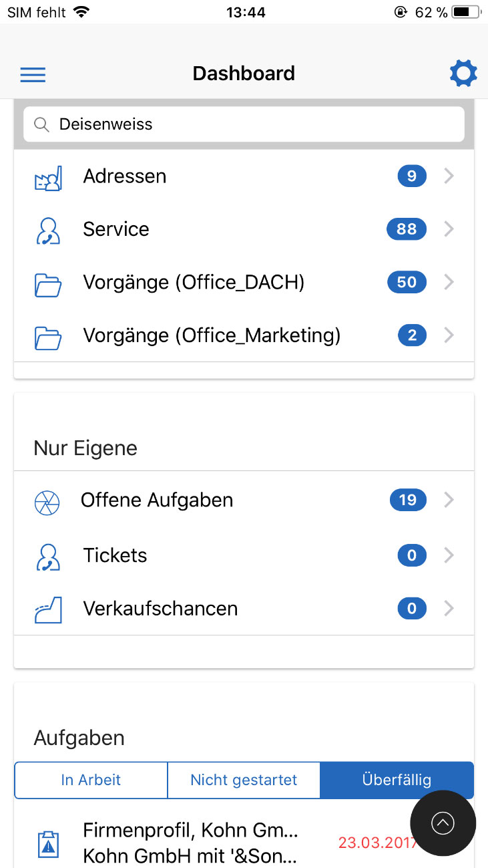Screen dimensions: 488x868
Task: Switch to the In Arbeit tab
Action: [91, 780]
